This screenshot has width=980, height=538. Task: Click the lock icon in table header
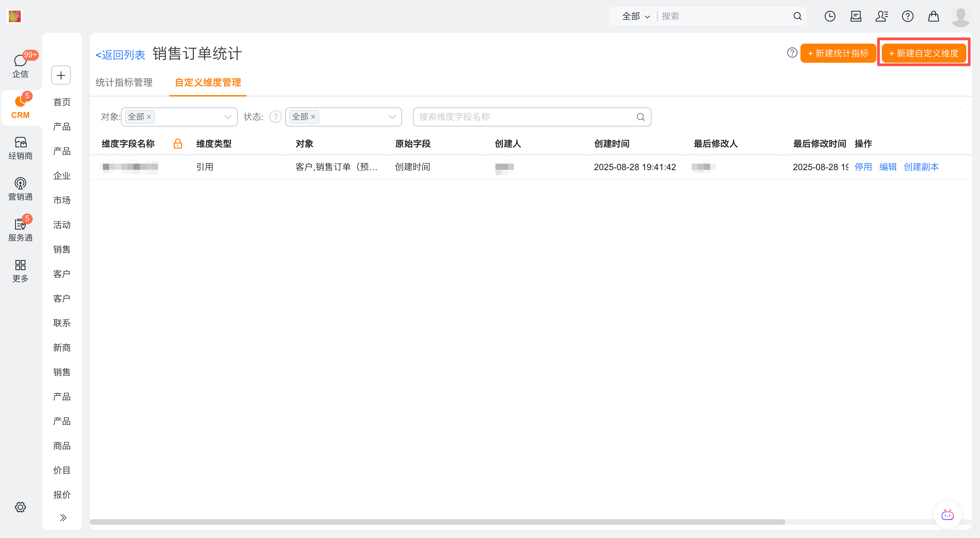(178, 144)
